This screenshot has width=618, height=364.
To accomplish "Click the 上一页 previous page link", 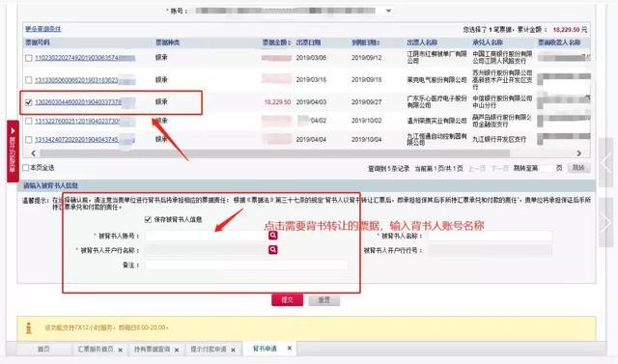I will click(x=477, y=168).
